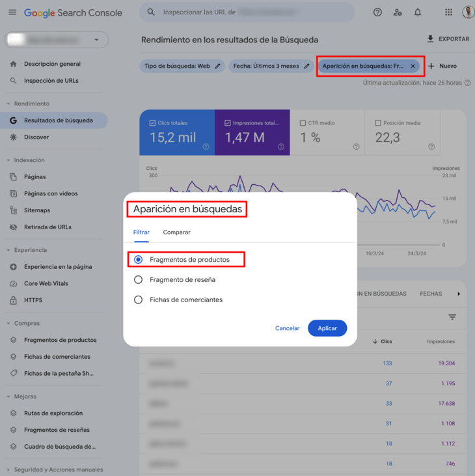
Task: Expand Seguridad y Acciones manuales section
Action: pyautogui.click(x=8, y=469)
